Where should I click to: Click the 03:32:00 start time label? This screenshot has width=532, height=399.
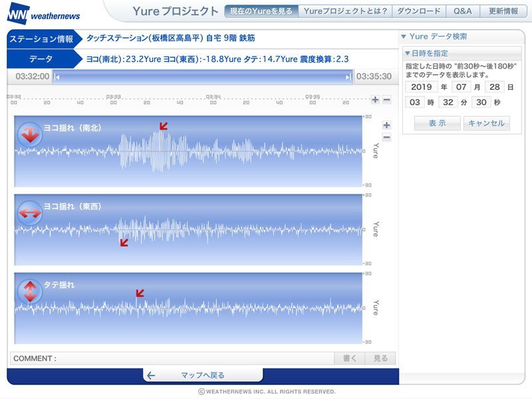33,76
